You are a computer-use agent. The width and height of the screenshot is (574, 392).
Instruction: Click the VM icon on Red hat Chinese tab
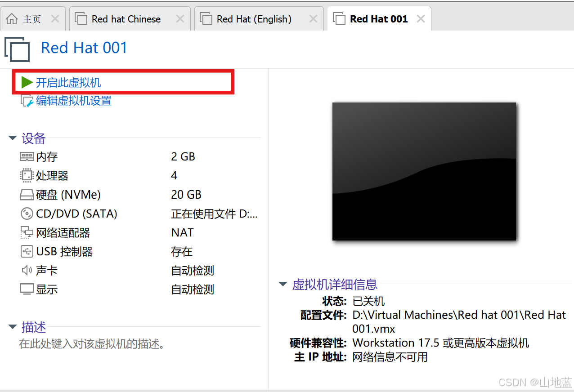pyautogui.click(x=81, y=19)
